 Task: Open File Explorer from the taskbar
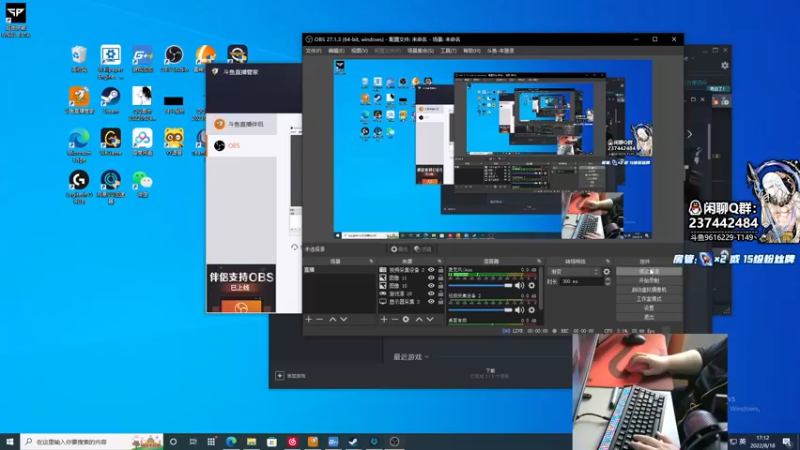252,441
